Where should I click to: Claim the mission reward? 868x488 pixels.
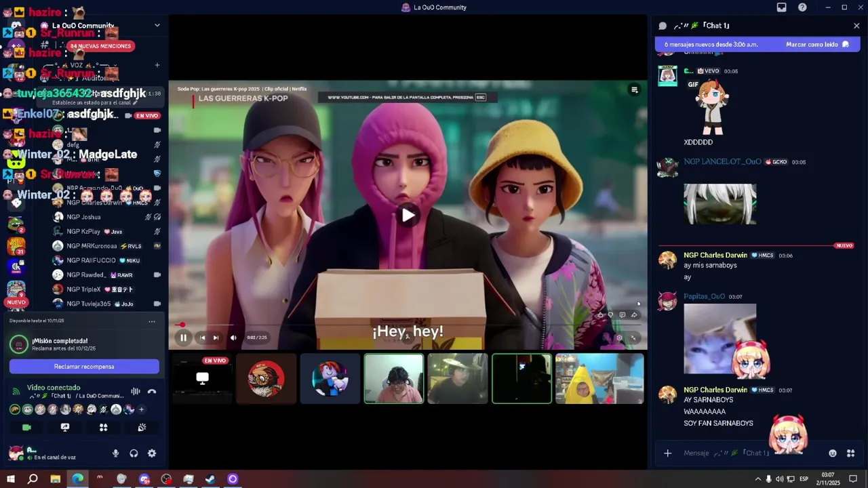click(x=84, y=367)
